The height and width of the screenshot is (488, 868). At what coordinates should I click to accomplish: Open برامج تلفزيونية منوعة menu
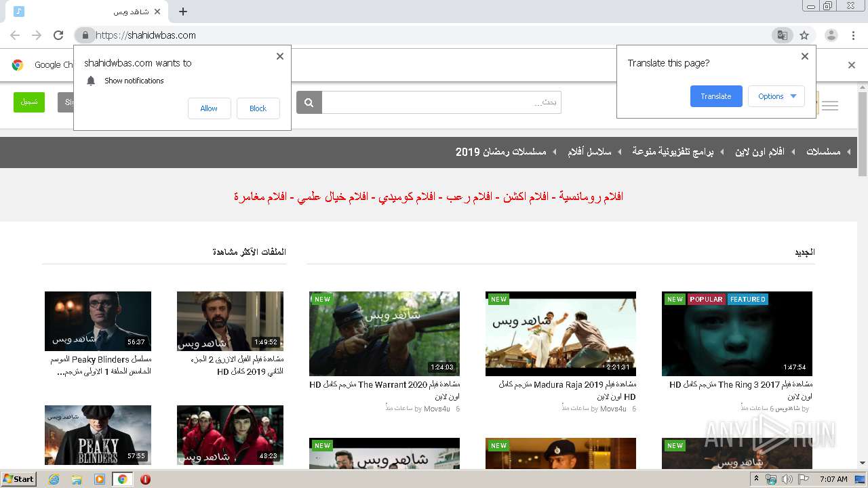tap(673, 152)
